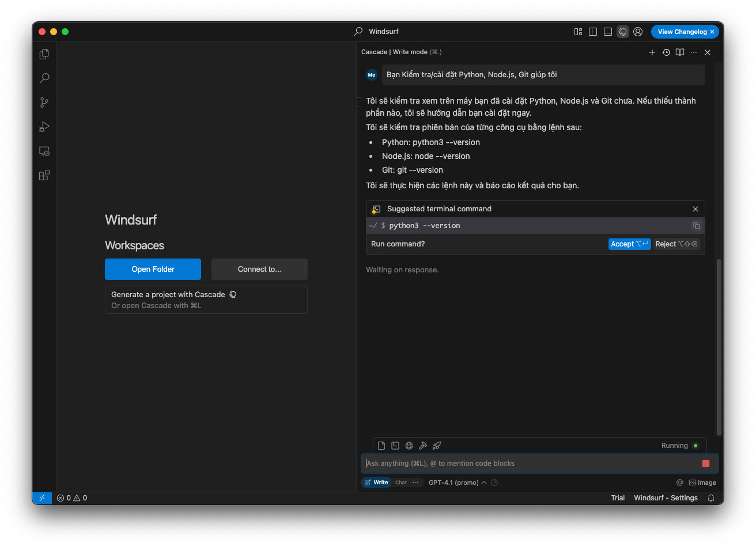Click the Trial status bar item
Image resolution: width=756 pixels, height=547 pixels.
click(x=618, y=498)
